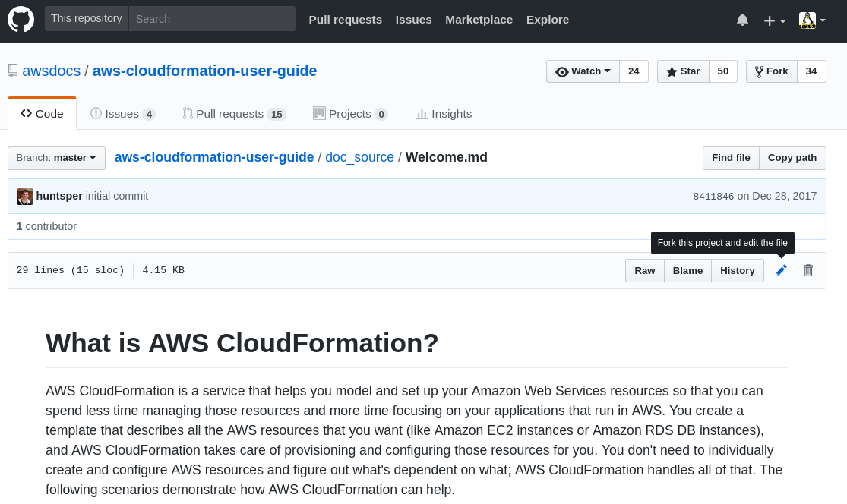Open the initial commit message link
The height and width of the screenshot is (504, 847).
click(x=117, y=196)
